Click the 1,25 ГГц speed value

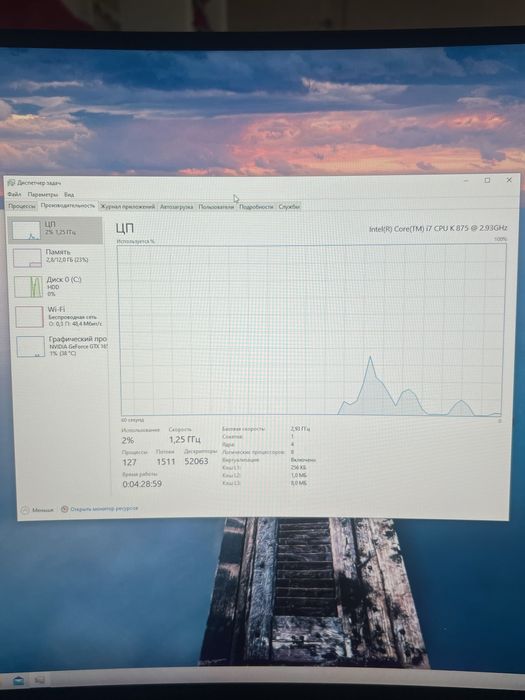184,439
